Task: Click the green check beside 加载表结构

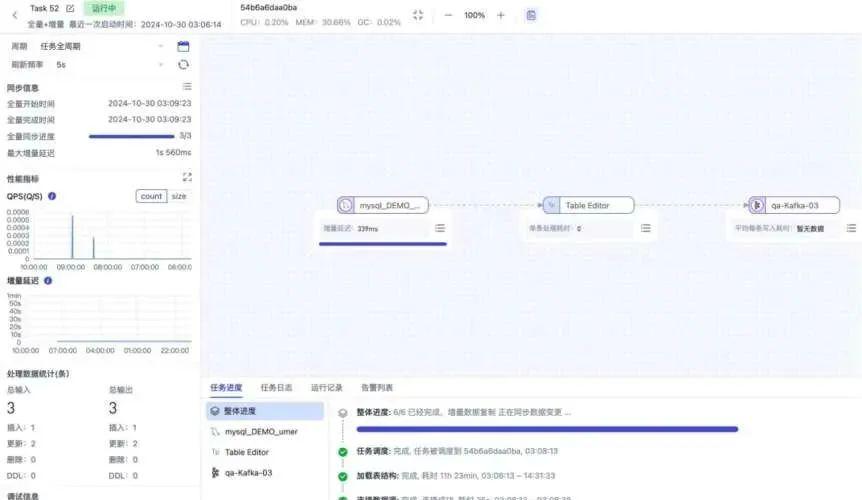Action: tap(343, 476)
